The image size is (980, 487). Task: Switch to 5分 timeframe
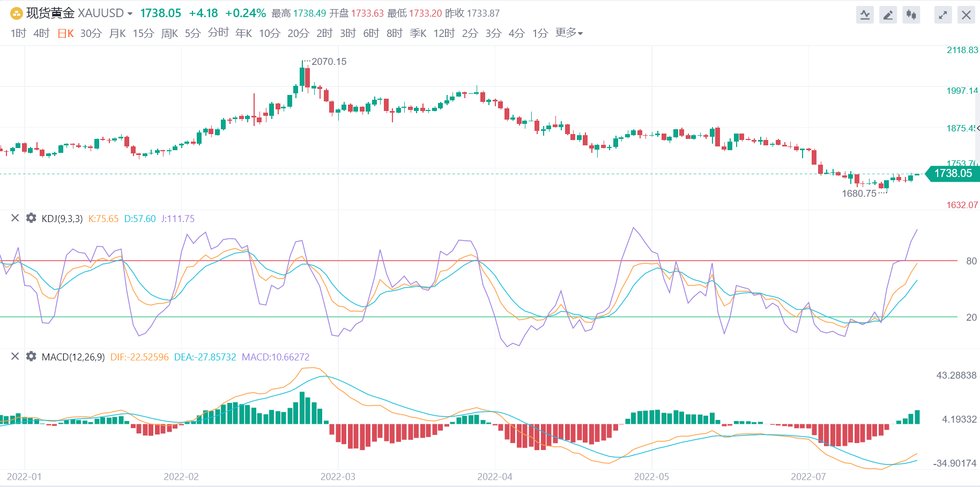click(192, 33)
